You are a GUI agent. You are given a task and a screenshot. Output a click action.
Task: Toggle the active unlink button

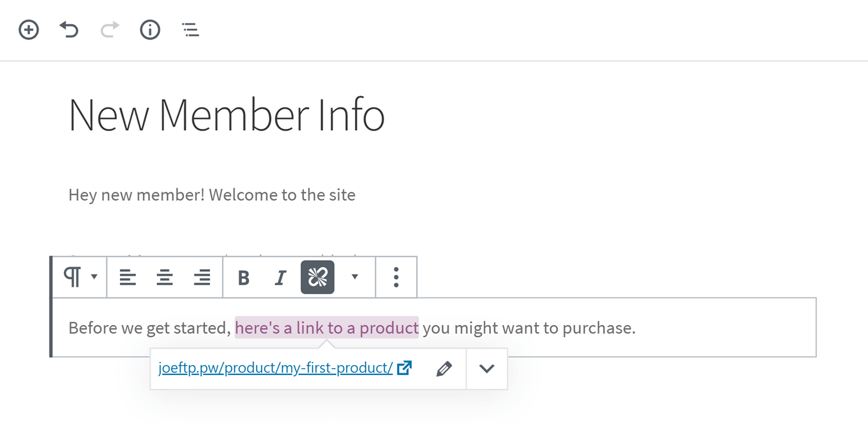(318, 277)
